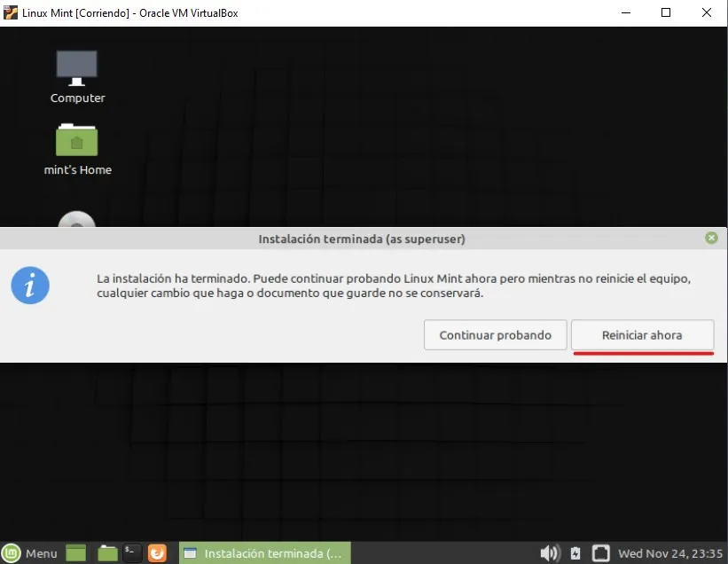Open the partially hidden desktop icon below mint's Home
Screen dimensions: 728x564
click(x=76, y=220)
